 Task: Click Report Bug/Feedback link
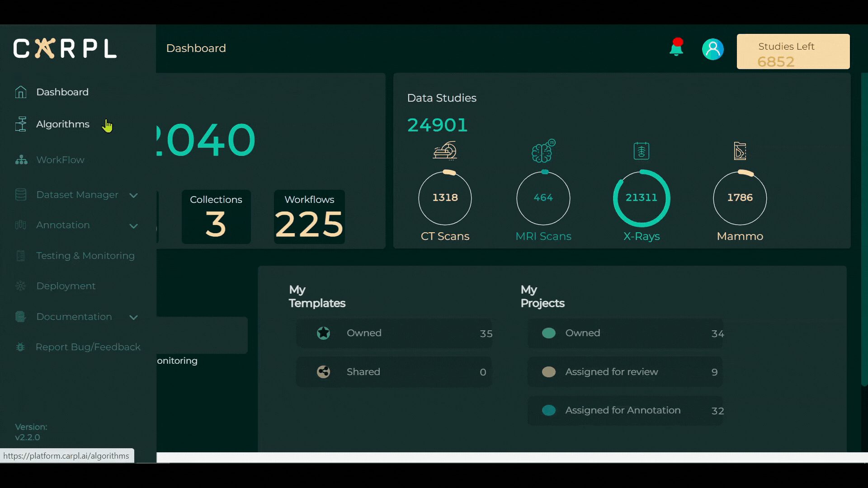(88, 347)
